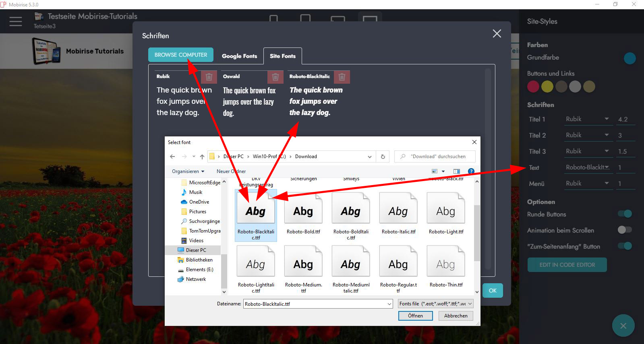Toggle "Zum-Seitenanfang" Button switch

[625, 246]
